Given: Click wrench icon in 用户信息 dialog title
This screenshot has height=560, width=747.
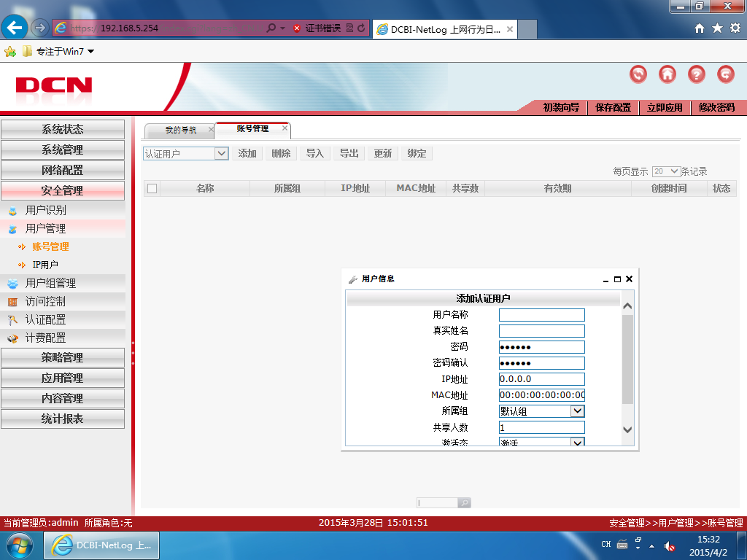Looking at the screenshot, I should (353, 279).
